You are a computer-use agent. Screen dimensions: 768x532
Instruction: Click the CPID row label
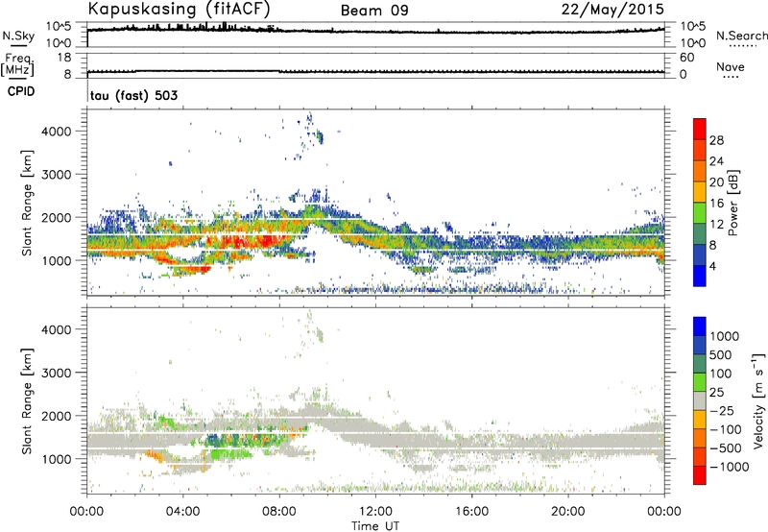(21, 91)
